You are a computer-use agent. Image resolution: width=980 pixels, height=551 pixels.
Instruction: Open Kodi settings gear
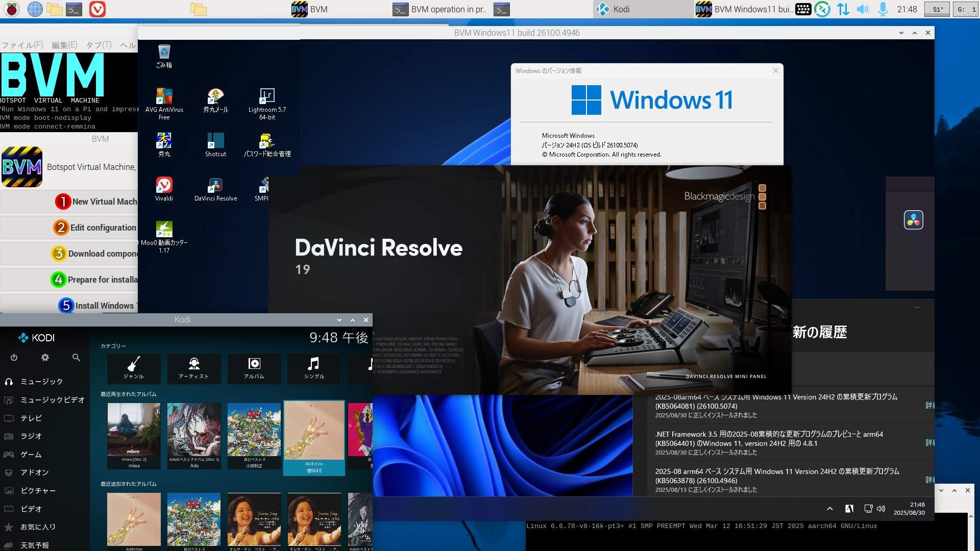tap(45, 358)
